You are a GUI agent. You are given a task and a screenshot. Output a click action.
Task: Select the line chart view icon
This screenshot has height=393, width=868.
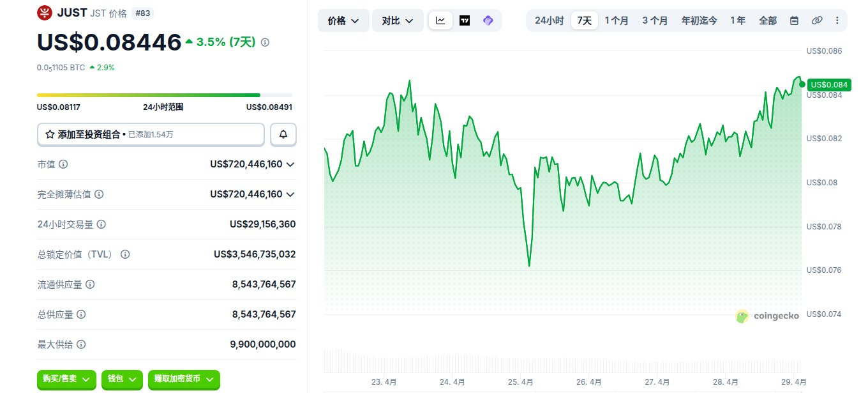click(440, 20)
